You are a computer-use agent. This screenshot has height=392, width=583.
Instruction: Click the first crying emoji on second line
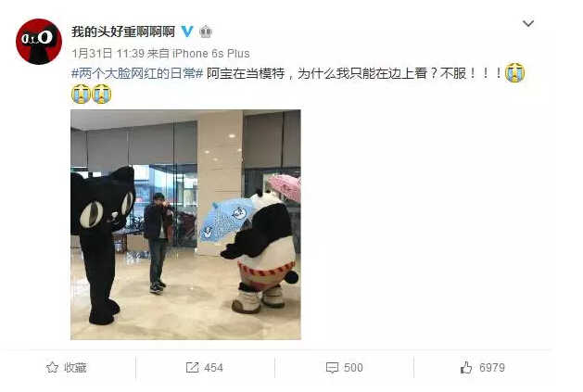[x=81, y=94]
